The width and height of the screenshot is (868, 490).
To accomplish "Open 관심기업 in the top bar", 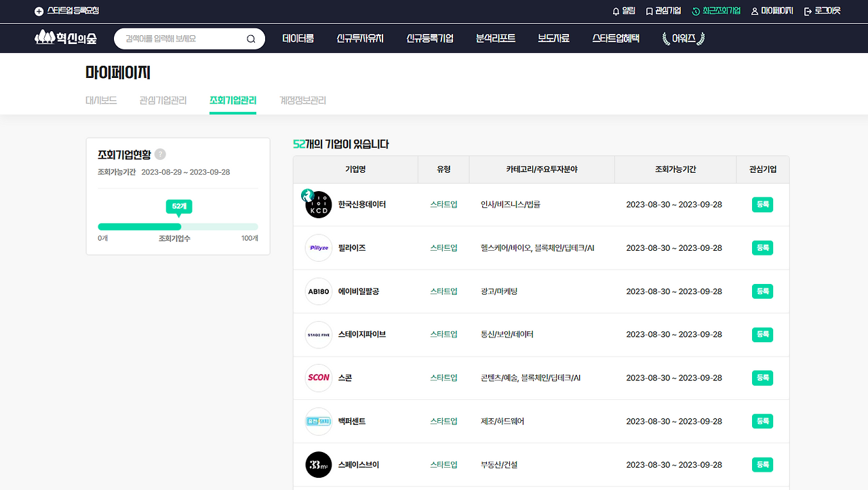I will click(663, 11).
